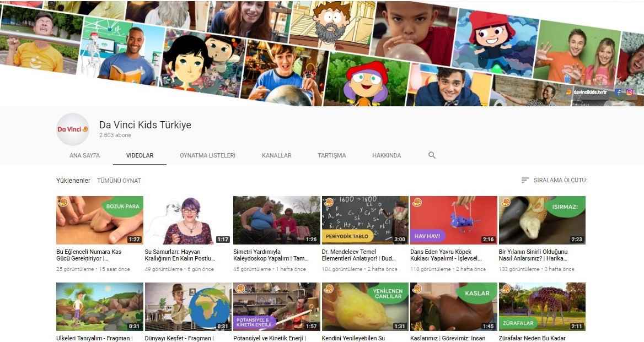Open the Instagram link icon in banner
This screenshot has height=342, width=644.
(x=629, y=93)
